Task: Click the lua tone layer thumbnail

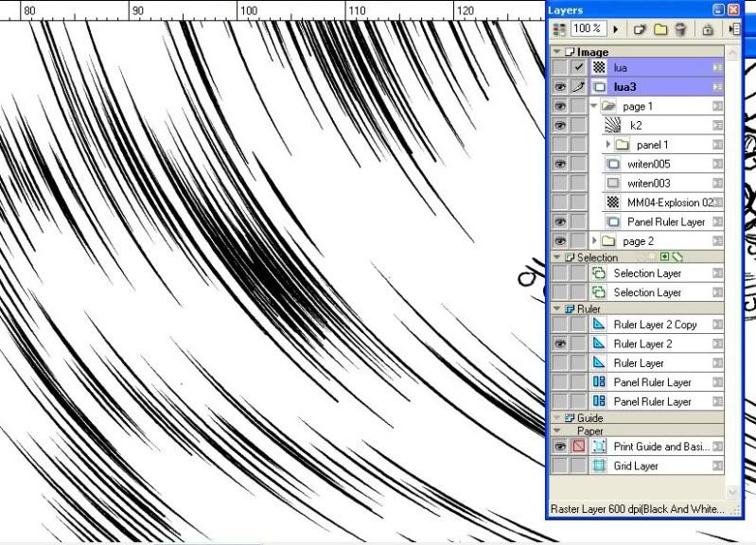Action: point(599,67)
